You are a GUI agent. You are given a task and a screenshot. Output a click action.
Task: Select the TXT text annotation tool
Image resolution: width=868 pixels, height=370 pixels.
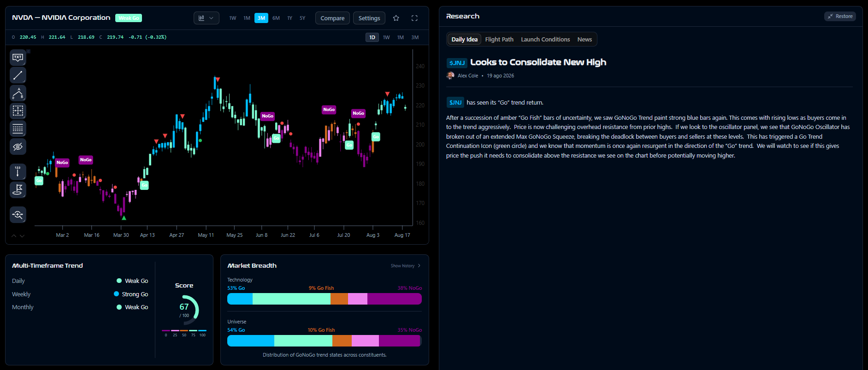18,58
